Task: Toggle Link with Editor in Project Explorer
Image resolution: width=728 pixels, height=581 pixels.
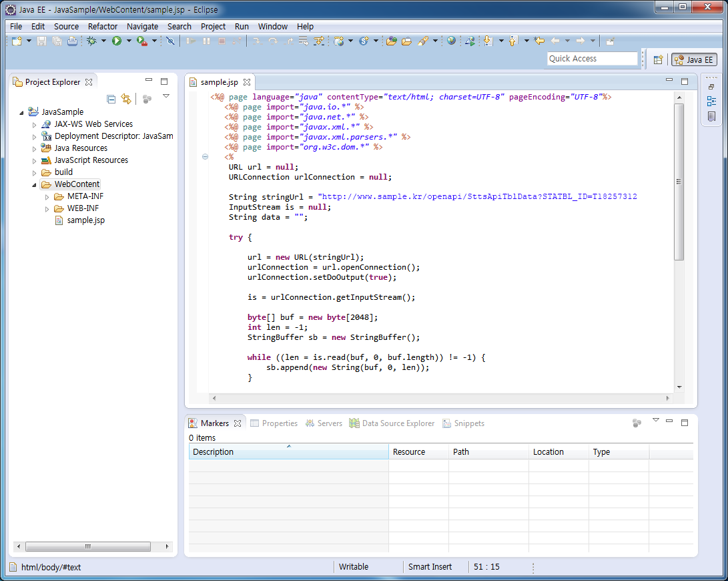Action: pos(125,100)
